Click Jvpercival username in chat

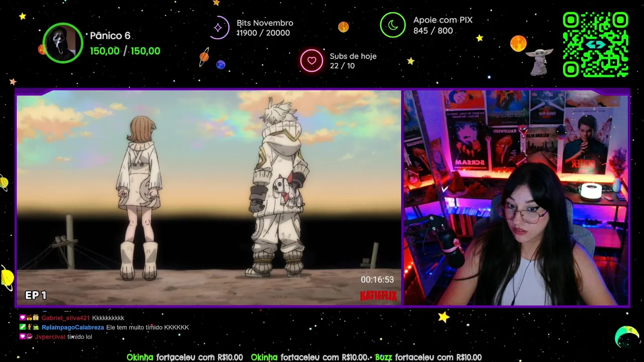[50, 337]
